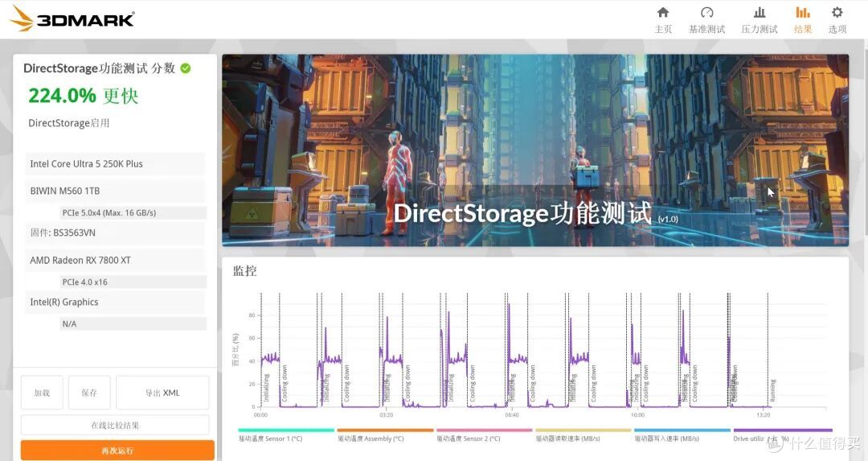Open 在线比较结果 online comparison
Image resolution: width=868 pixels, height=461 pixels.
coord(115,425)
